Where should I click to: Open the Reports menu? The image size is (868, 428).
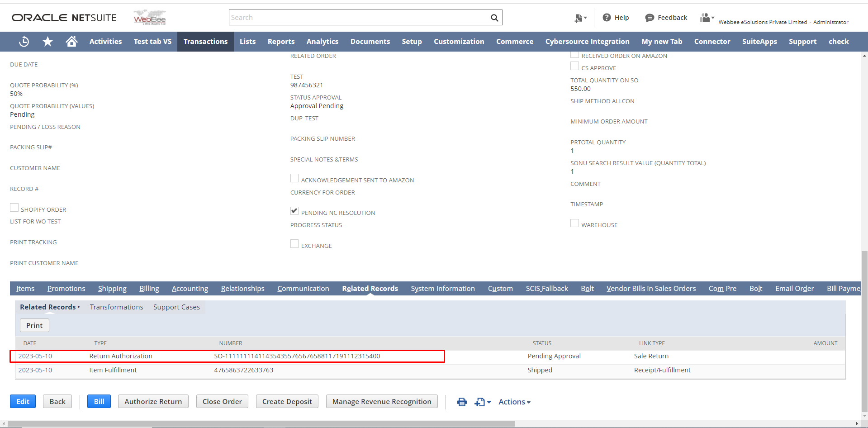[281, 42]
